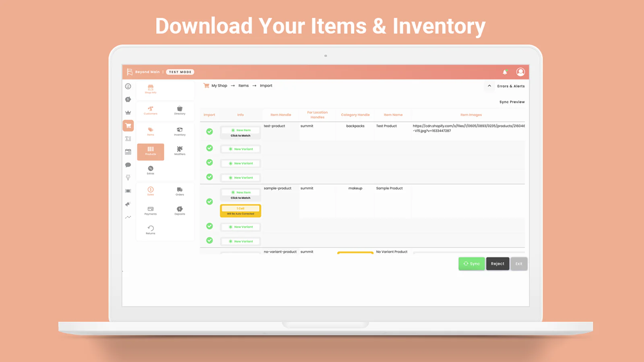The width and height of the screenshot is (644, 362).
Task: Click New Item match box for sample-product
Action: pyautogui.click(x=240, y=195)
